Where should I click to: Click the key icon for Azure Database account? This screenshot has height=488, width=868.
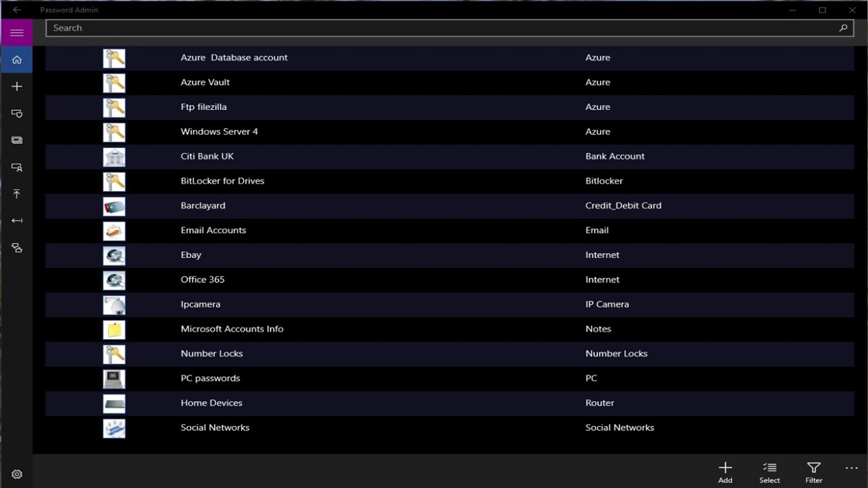(114, 58)
